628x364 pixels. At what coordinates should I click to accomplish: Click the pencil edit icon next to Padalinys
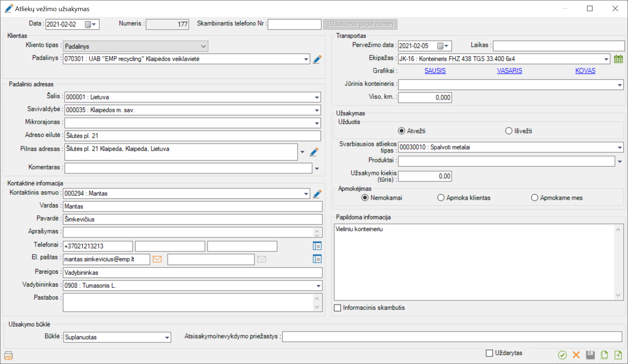[x=317, y=59]
